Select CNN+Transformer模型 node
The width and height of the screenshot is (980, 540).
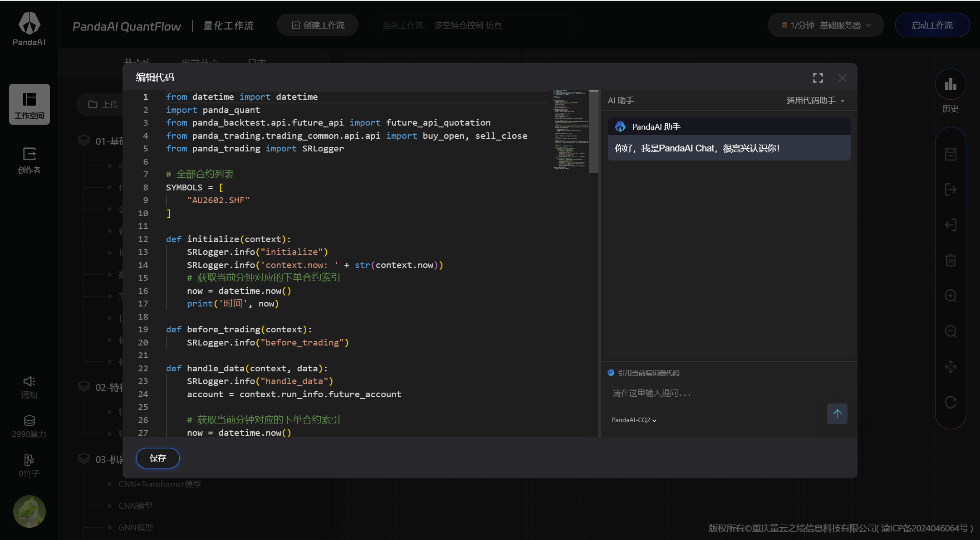pos(160,484)
